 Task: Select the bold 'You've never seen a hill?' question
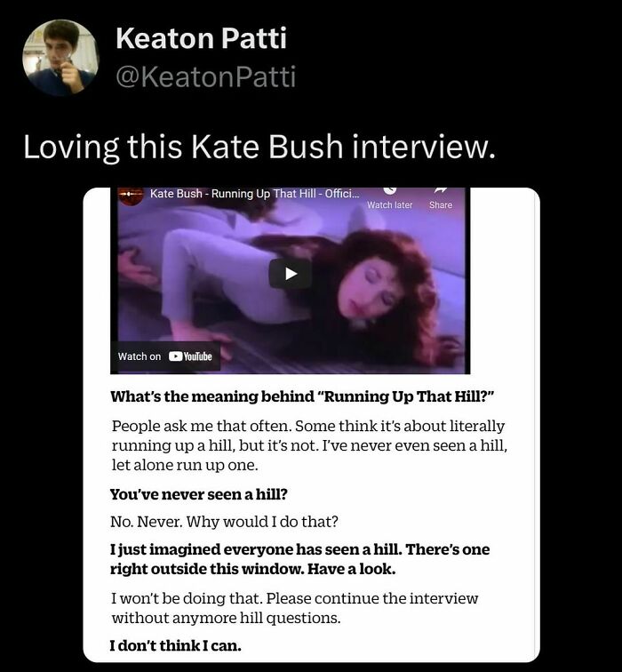(199, 494)
